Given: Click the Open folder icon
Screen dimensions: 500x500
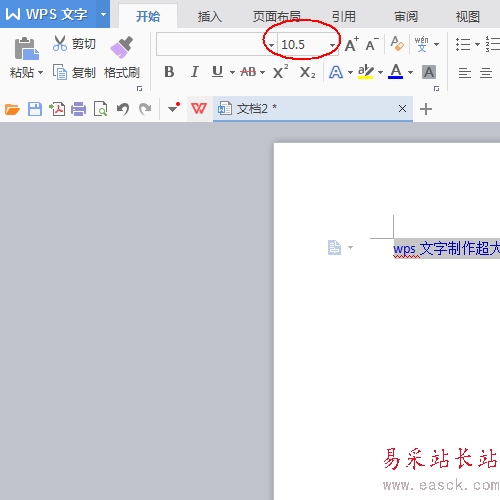Looking at the screenshot, I should [x=12, y=109].
